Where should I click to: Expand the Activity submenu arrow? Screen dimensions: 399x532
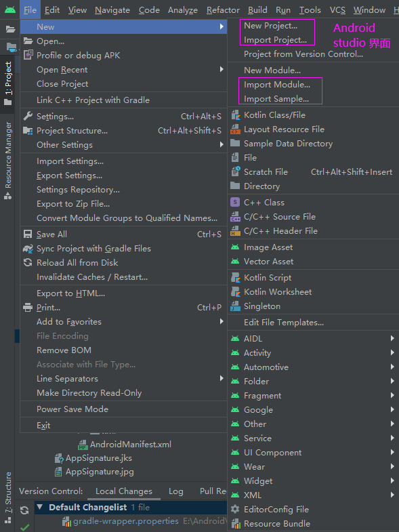(x=392, y=352)
